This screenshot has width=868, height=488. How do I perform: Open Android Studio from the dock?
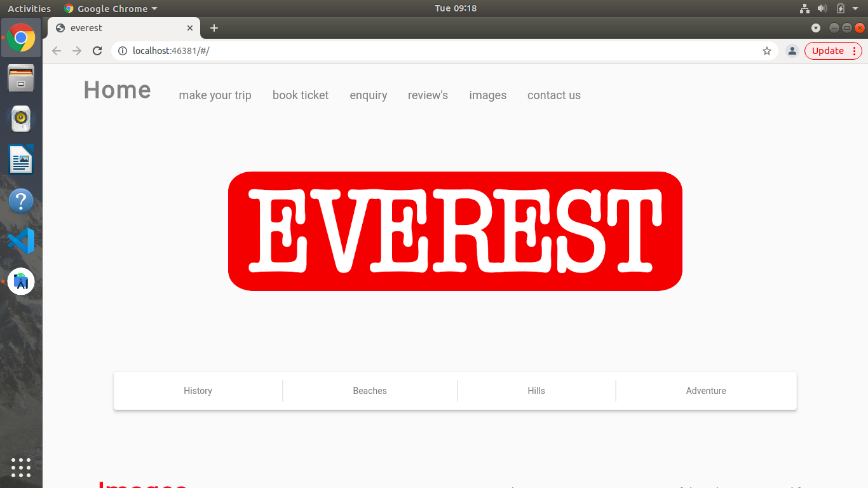pos(21,281)
